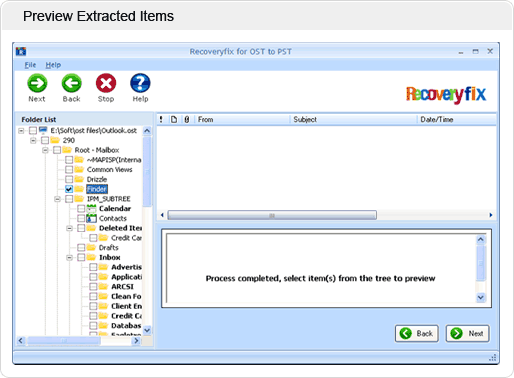This screenshot has height=378, width=514.
Task: Select the Calendar folder icon in tree
Action: [x=91, y=209]
